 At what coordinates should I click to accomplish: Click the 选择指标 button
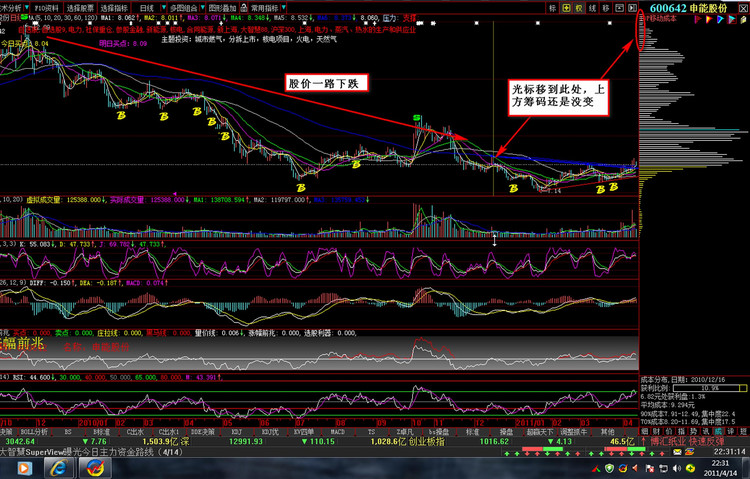pyautogui.click(x=114, y=8)
